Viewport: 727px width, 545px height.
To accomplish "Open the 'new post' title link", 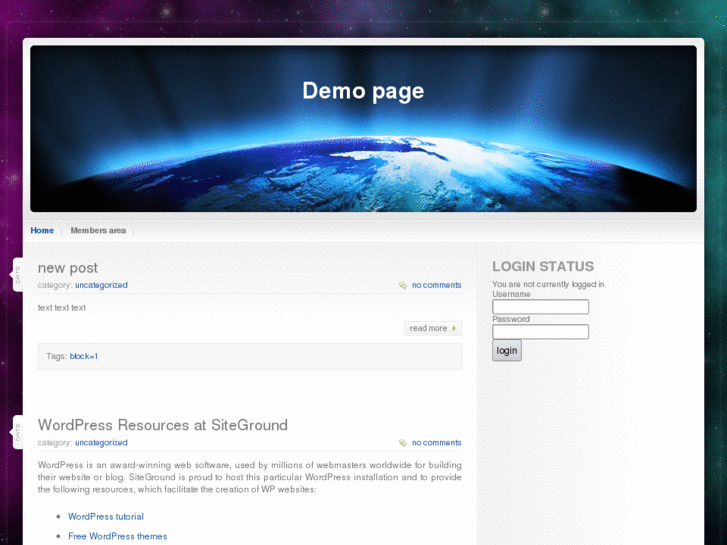I will coord(68,268).
